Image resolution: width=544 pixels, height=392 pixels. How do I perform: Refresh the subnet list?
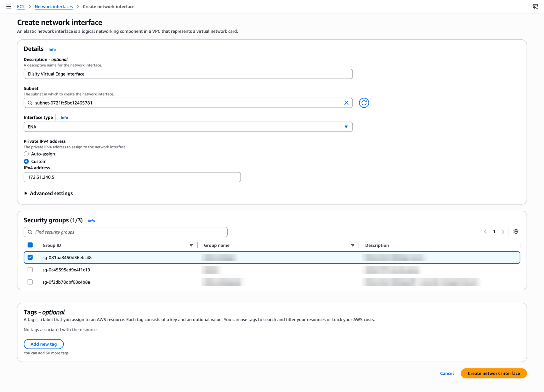coord(364,103)
